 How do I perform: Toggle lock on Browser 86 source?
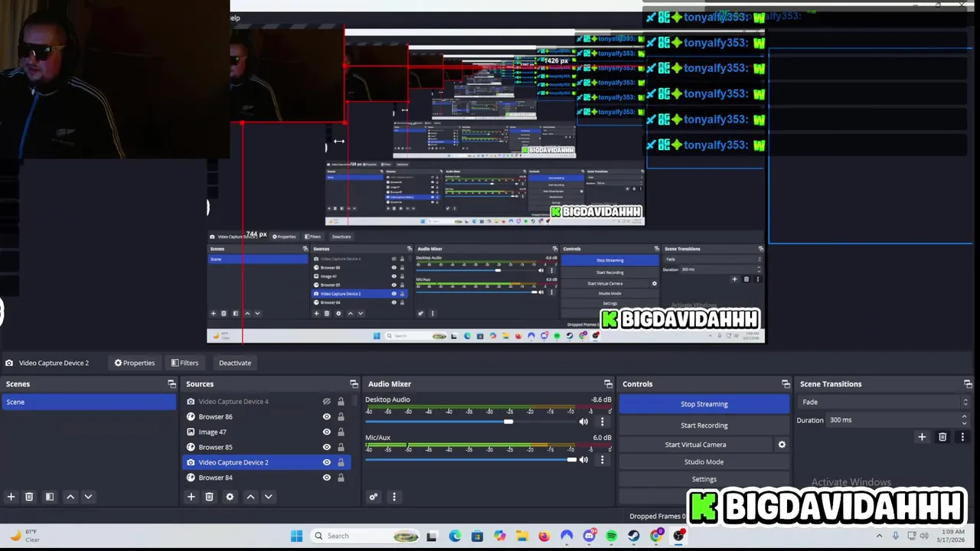click(341, 417)
